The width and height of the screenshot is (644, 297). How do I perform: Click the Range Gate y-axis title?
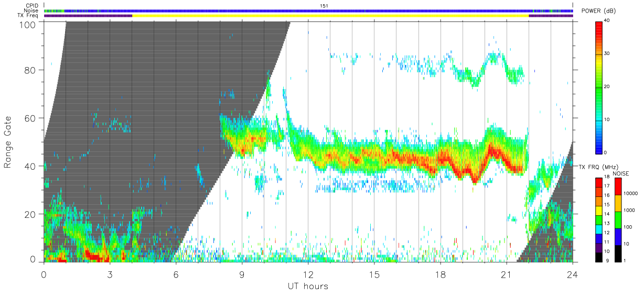pyautogui.click(x=8, y=142)
